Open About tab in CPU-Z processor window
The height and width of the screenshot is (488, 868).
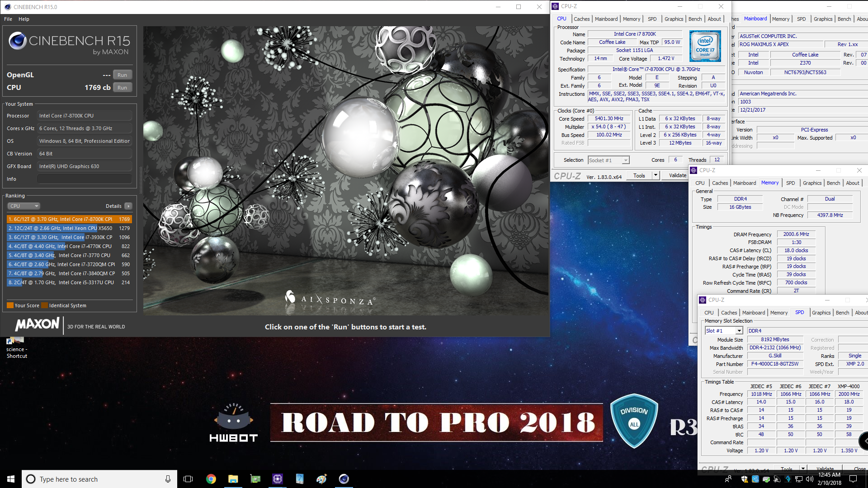[714, 19]
